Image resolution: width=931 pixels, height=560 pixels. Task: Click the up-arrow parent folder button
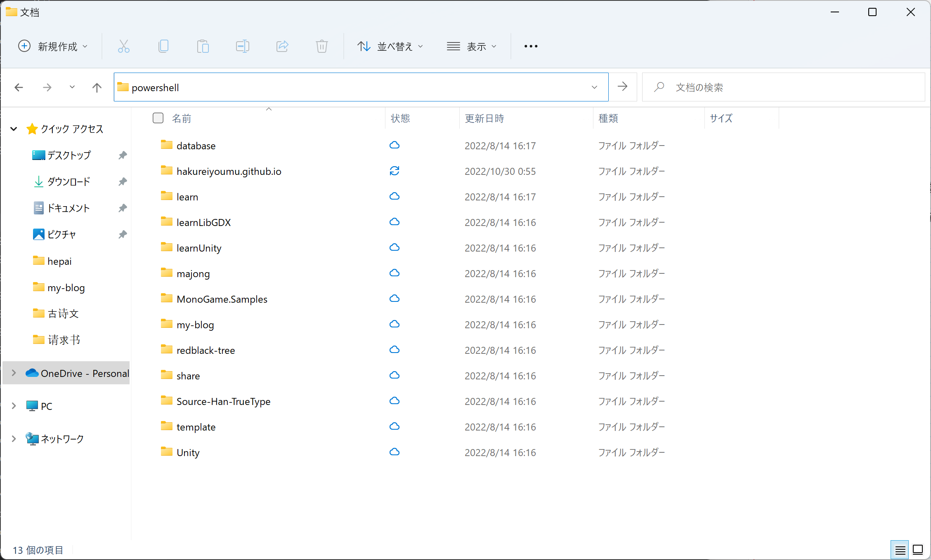tap(97, 87)
